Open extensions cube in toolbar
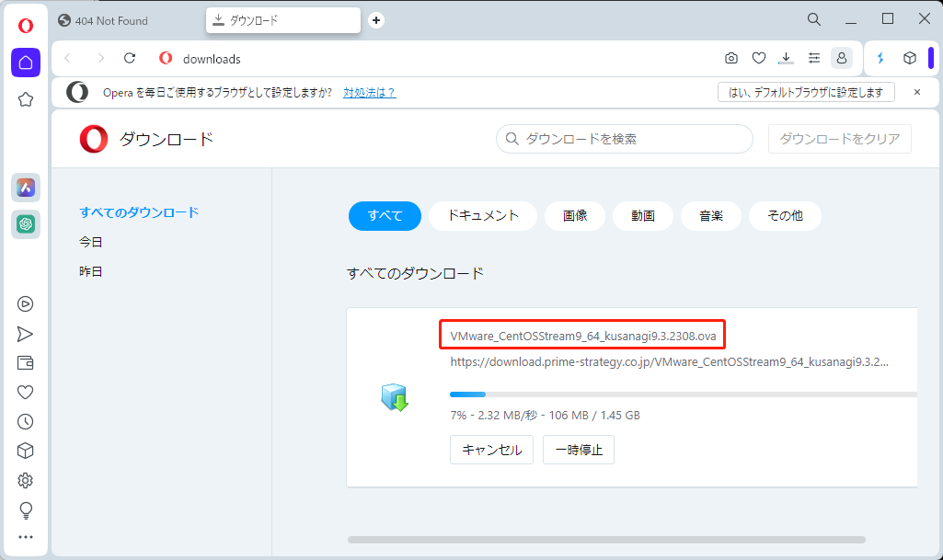Viewport: 943px width, 560px height. click(x=910, y=58)
